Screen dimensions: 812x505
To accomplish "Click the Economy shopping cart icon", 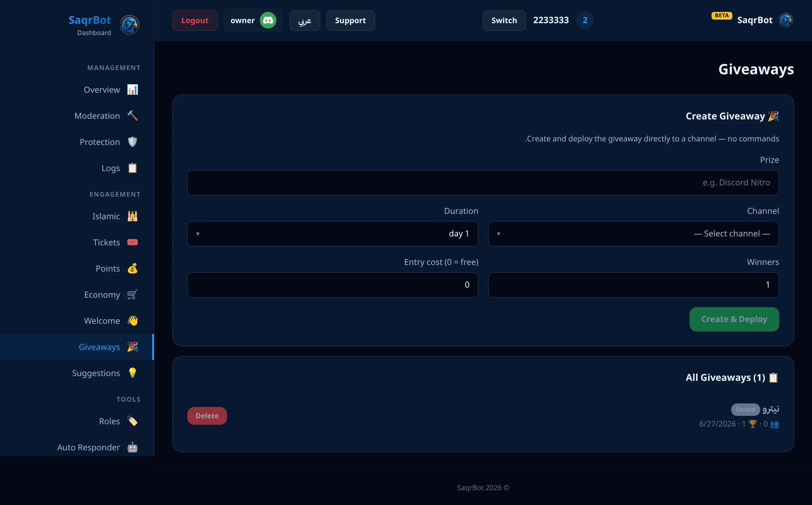I will [x=132, y=295].
